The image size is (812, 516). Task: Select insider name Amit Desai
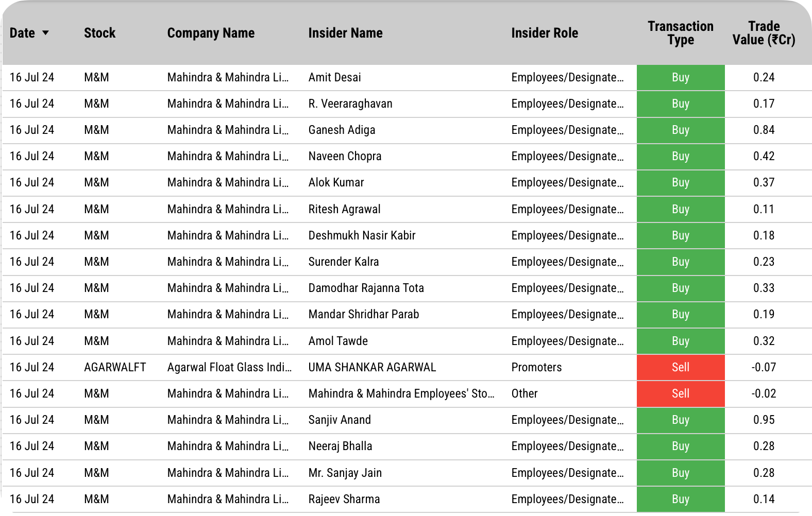click(334, 77)
